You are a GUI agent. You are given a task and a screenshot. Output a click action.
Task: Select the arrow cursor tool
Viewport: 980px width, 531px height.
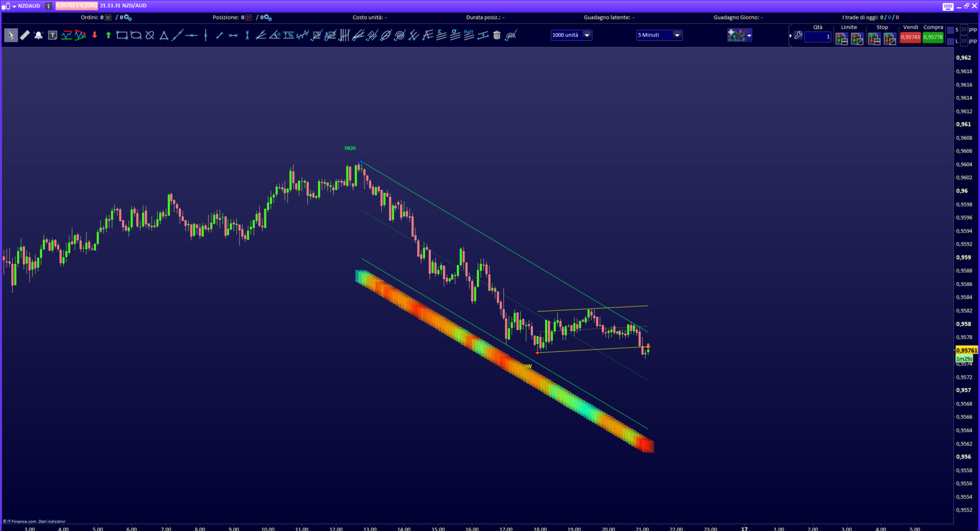[11, 35]
